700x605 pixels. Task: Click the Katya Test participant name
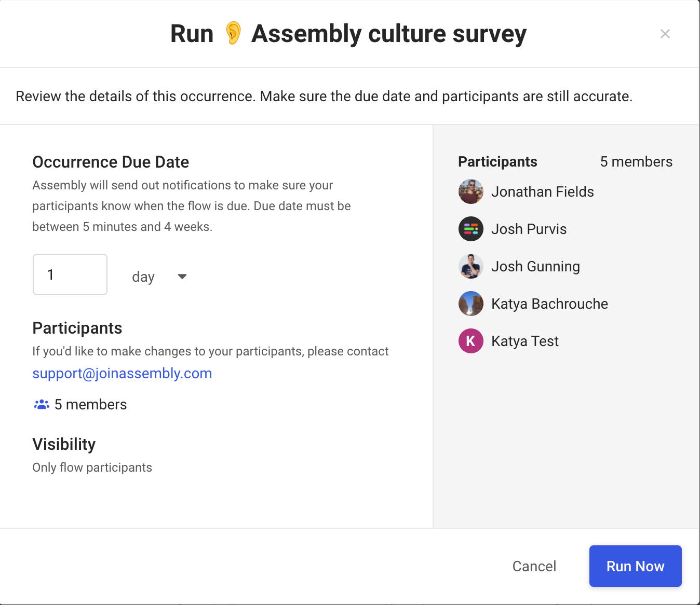point(524,341)
